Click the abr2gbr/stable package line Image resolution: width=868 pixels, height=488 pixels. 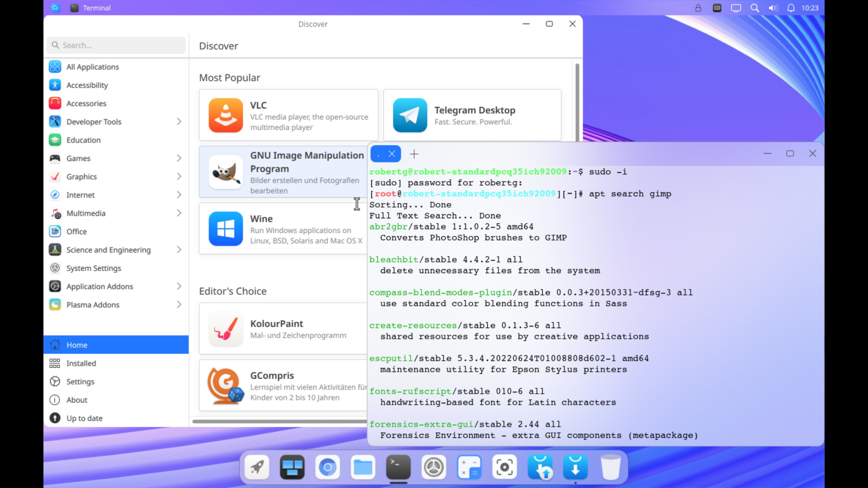coord(451,226)
